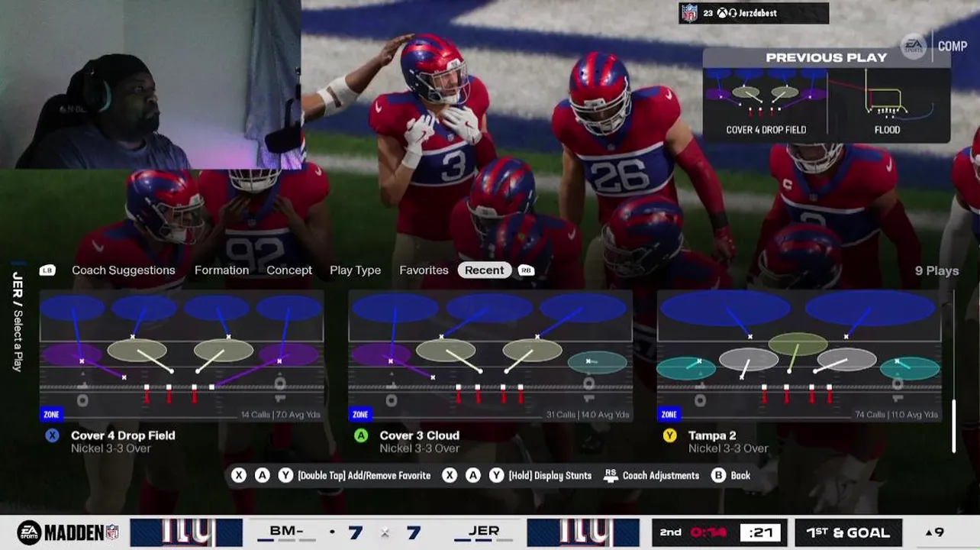Click the A icon in the Hold Display Stunts hint
980x550 pixels.
tap(473, 475)
